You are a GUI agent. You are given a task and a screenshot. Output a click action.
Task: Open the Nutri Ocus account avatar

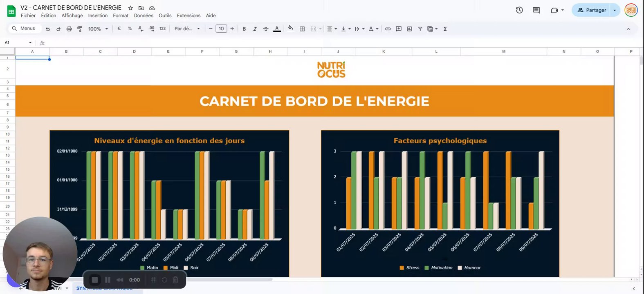pyautogui.click(x=631, y=10)
